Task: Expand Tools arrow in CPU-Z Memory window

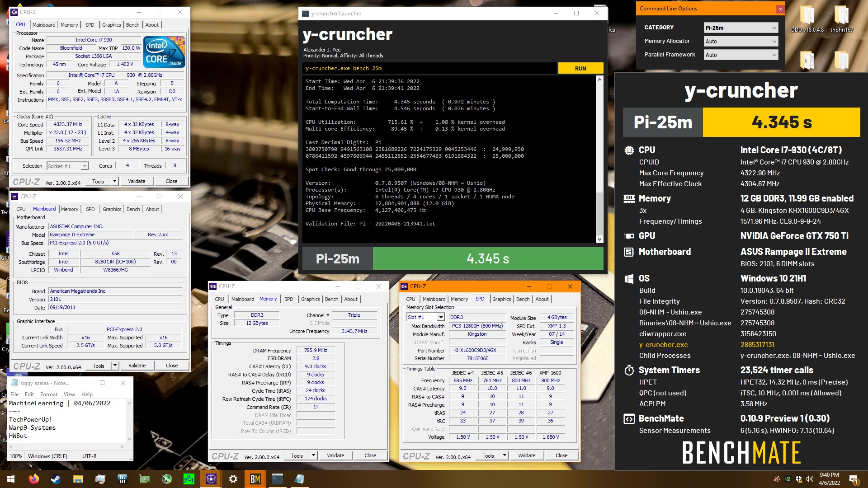Action: coord(313,455)
